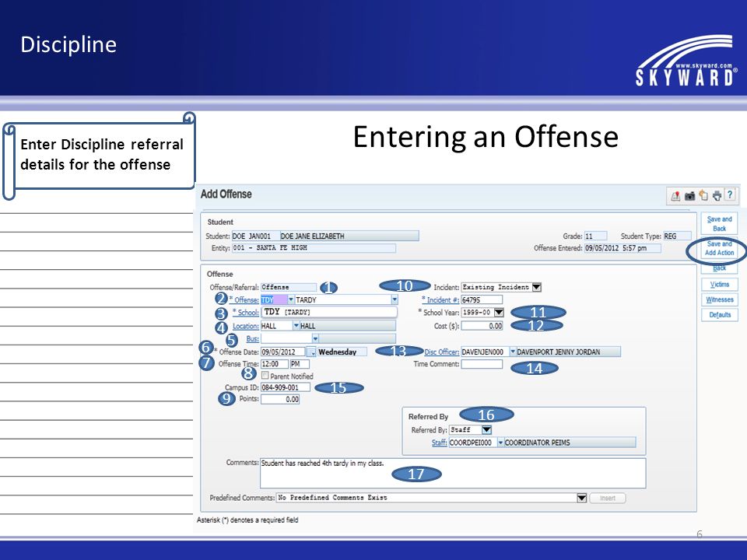
Task: Open the Referred By Staff dropdown
Action: pyautogui.click(x=486, y=429)
